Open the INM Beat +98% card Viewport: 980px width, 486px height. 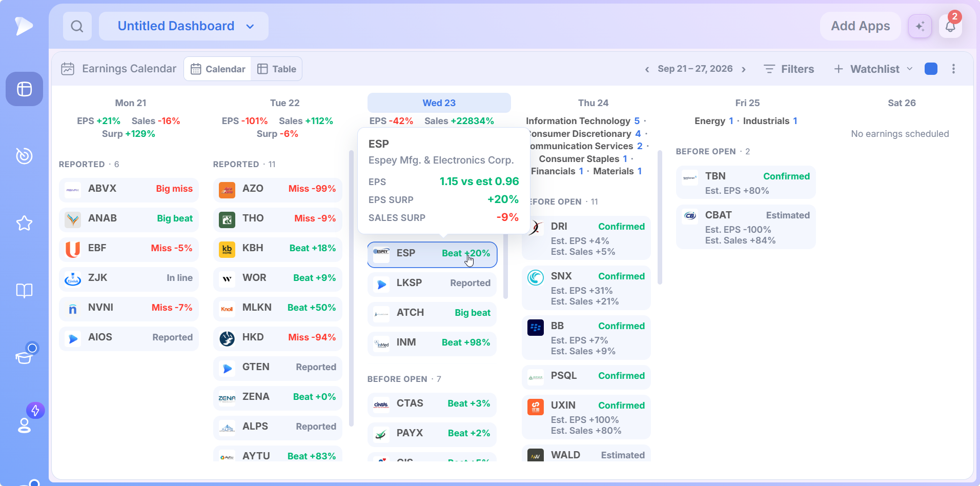coord(432,344)
